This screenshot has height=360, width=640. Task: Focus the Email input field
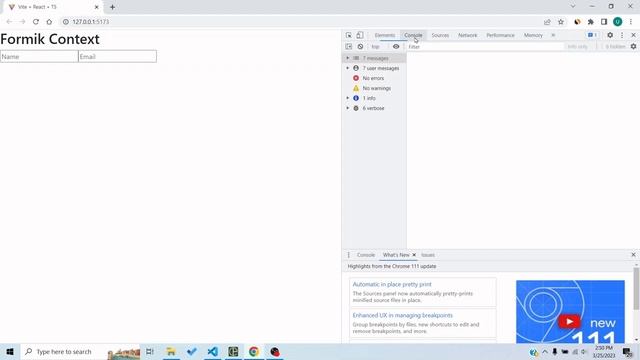117,56
